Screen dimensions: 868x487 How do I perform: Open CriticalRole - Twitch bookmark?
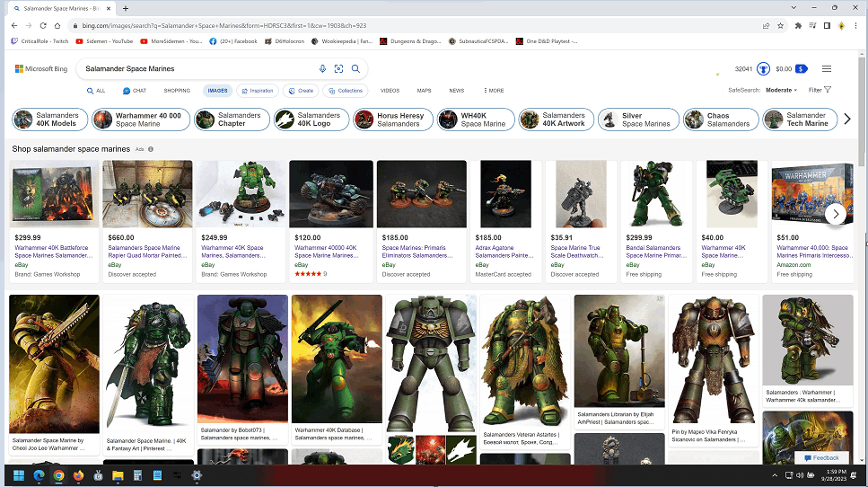(x=39, y=41)
